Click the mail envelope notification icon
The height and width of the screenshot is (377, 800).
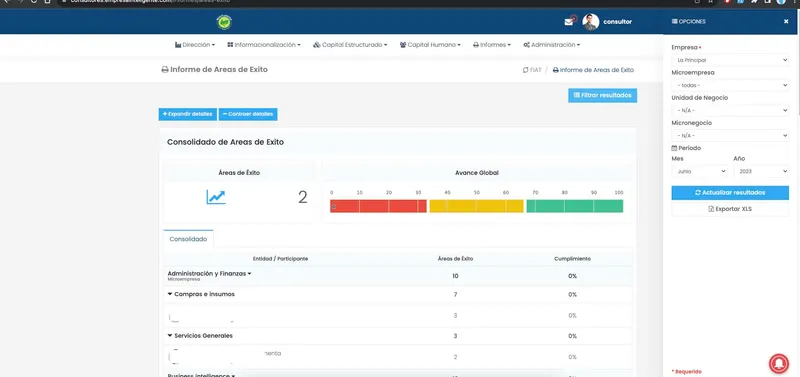tap(568, 22)
